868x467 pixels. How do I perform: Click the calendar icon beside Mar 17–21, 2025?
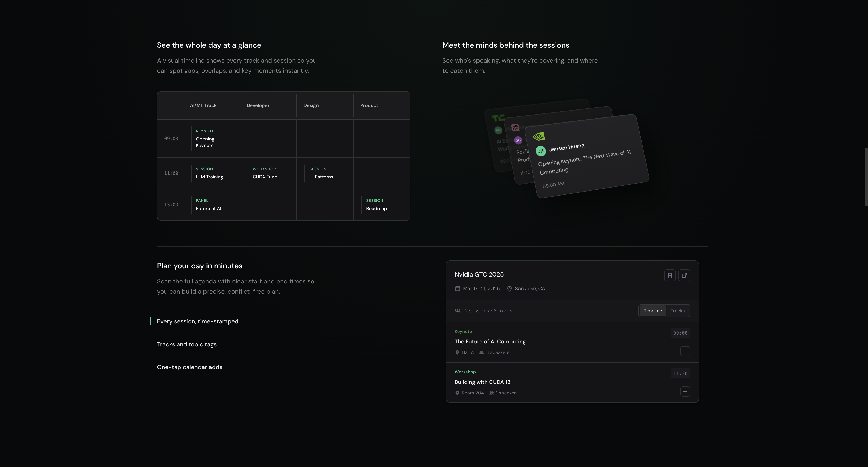click(x=458, y=289)
